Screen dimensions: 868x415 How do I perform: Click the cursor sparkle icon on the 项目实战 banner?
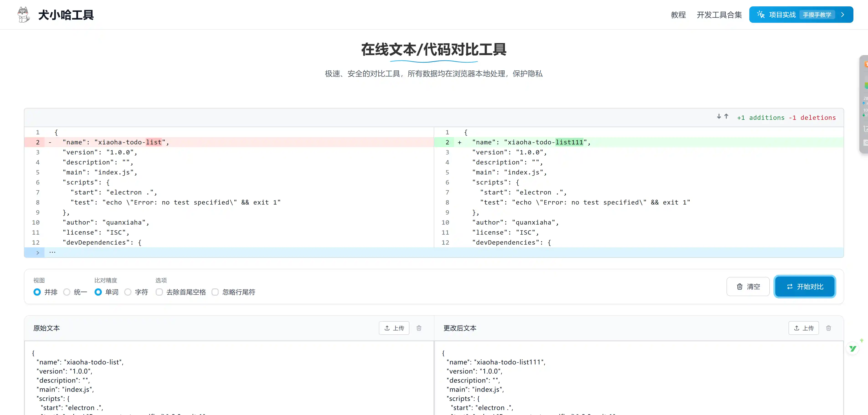tap(761, 15)
